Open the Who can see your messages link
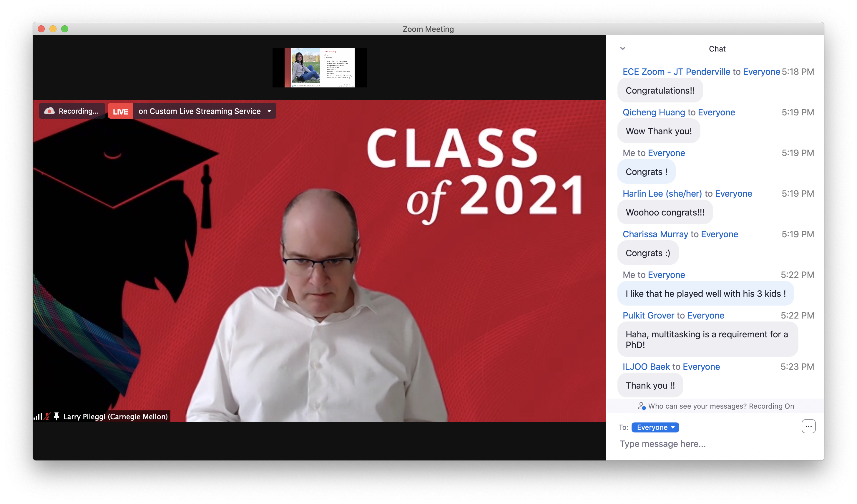This screenshot has height=504, width=857. point(697,406)
